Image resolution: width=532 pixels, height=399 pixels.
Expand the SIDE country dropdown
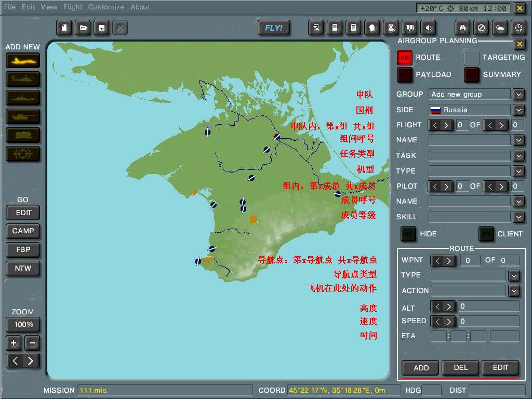point(518,110)
